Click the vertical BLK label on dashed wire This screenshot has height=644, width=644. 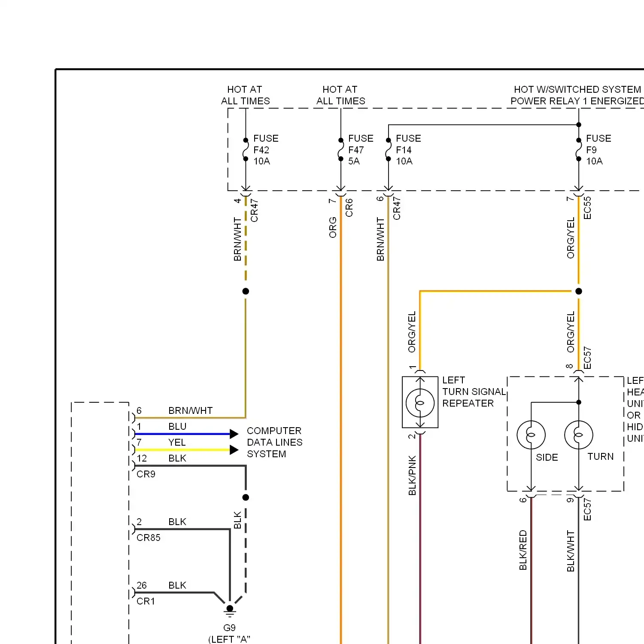point(237,520)
